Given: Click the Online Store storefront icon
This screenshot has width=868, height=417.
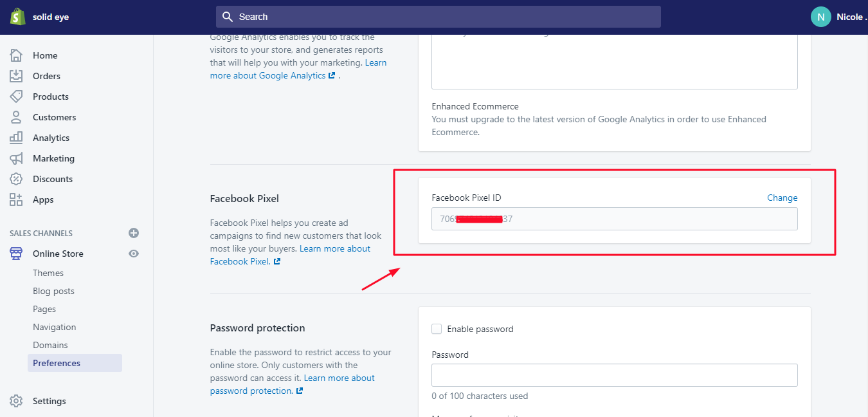Looking at the screenshot, I should (x=16, y=254).
